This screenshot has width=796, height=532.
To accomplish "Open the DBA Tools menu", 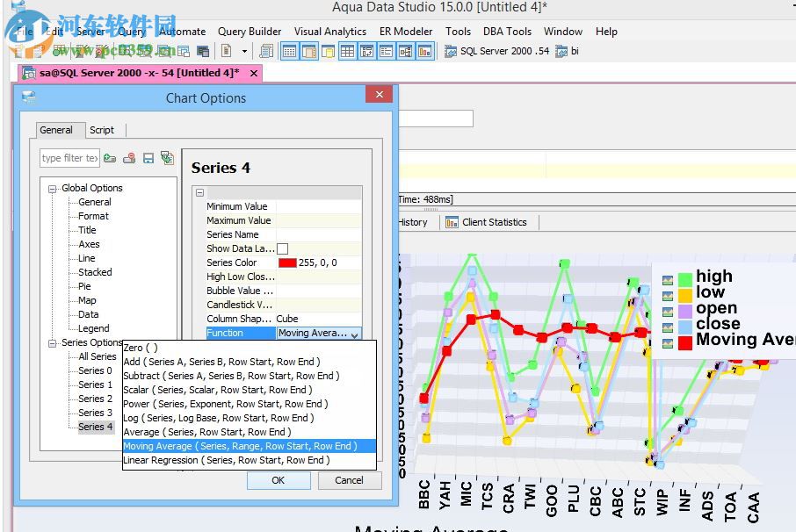I will 507,32.
